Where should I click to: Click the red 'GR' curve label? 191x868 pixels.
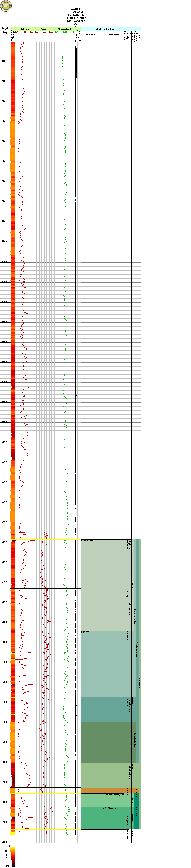tap(25, 32)
